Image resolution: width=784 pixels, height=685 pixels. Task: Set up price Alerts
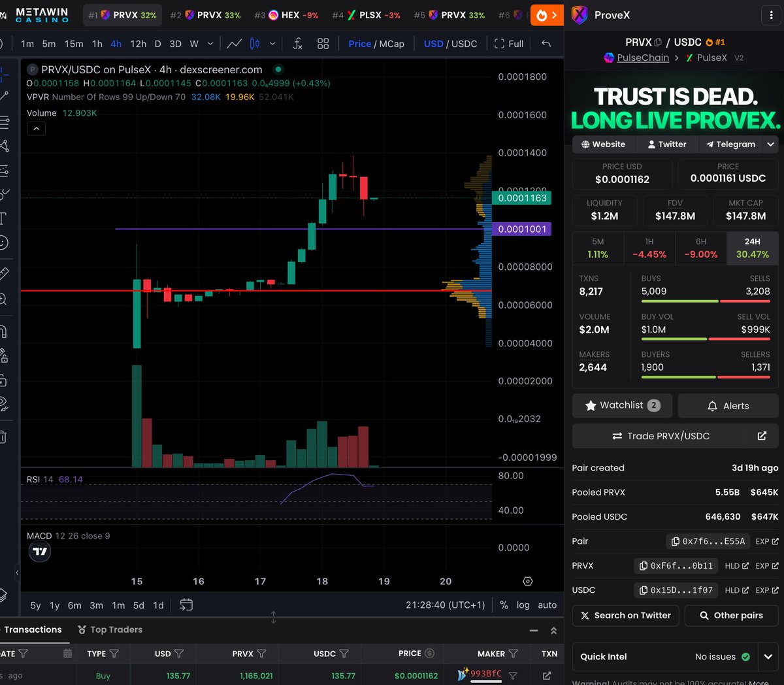[728, 406]
